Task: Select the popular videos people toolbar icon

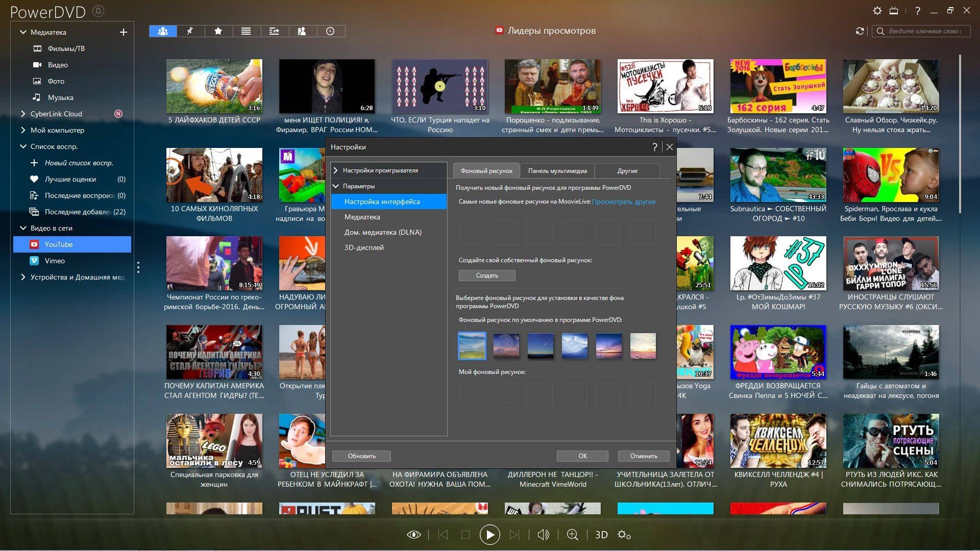Action: coord(163,31)
